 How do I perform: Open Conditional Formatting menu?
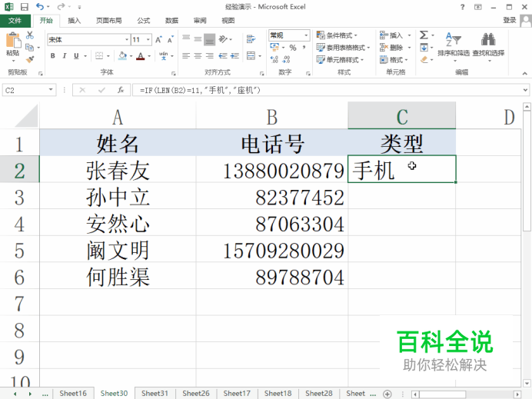pyautogui.click(x=337, y=35)
